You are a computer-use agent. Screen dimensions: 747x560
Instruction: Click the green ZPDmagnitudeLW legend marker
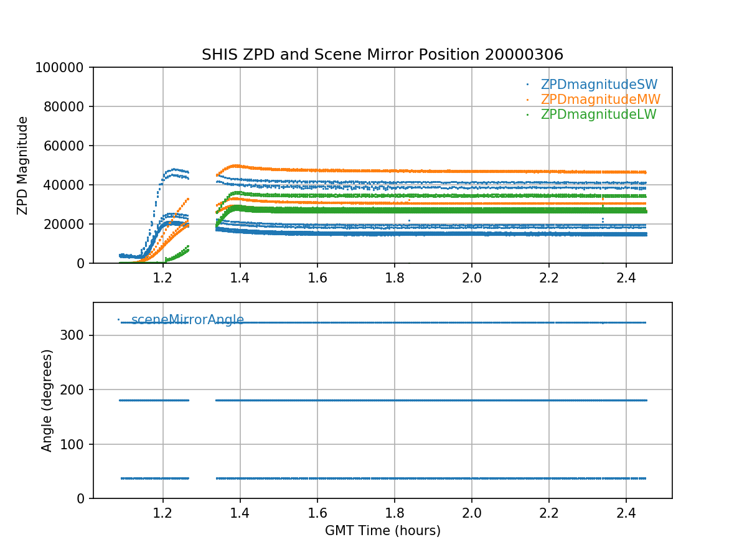pyautogui.click(x=527, y=114)
